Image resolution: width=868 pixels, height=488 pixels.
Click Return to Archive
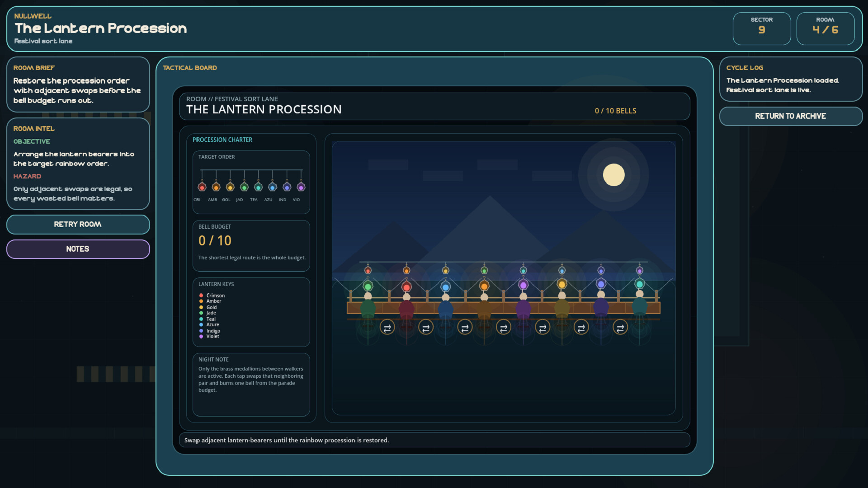tap(790, 116)
